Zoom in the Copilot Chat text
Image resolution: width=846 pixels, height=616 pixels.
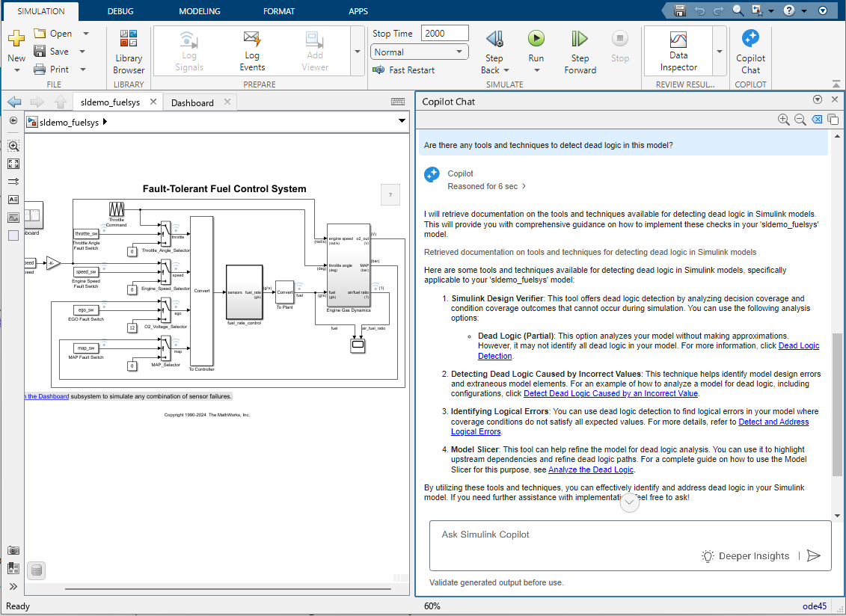[x=784, y=119]
